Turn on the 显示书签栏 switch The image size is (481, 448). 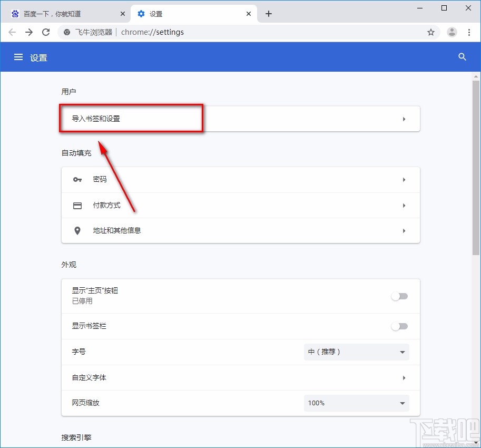coord(399,326)
